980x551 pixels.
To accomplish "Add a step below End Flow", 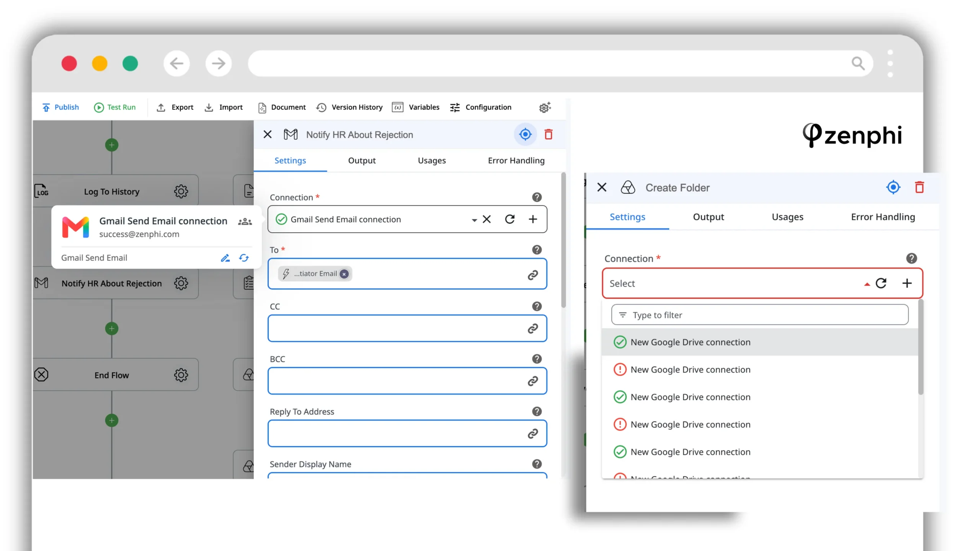I will pos(112,421).
